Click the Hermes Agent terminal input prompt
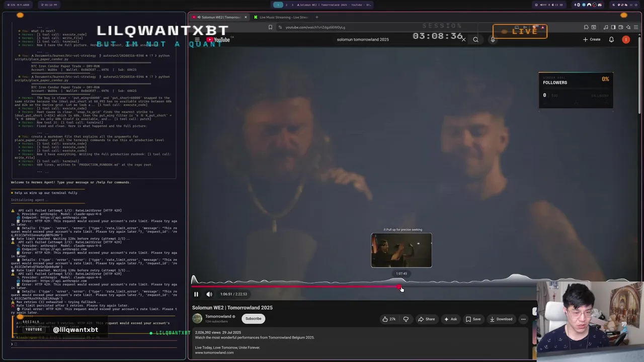This screenshot has height=362, width=644. pos(94,344)
